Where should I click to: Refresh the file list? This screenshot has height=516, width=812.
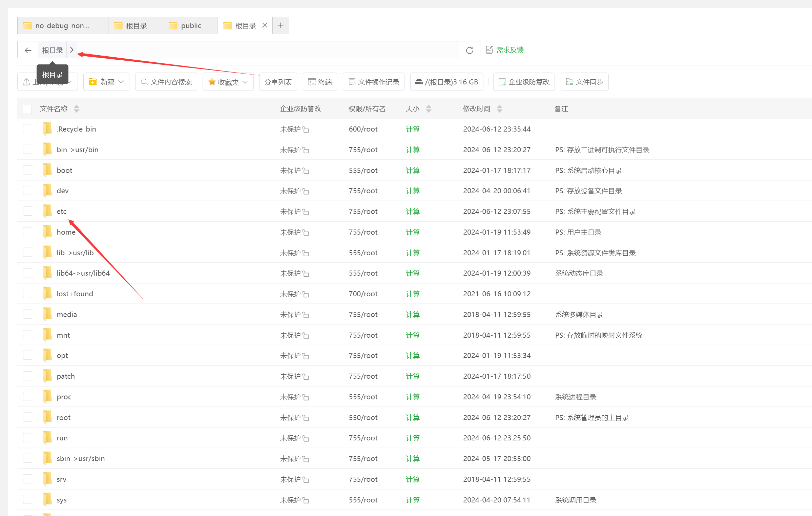pos(470,50)
